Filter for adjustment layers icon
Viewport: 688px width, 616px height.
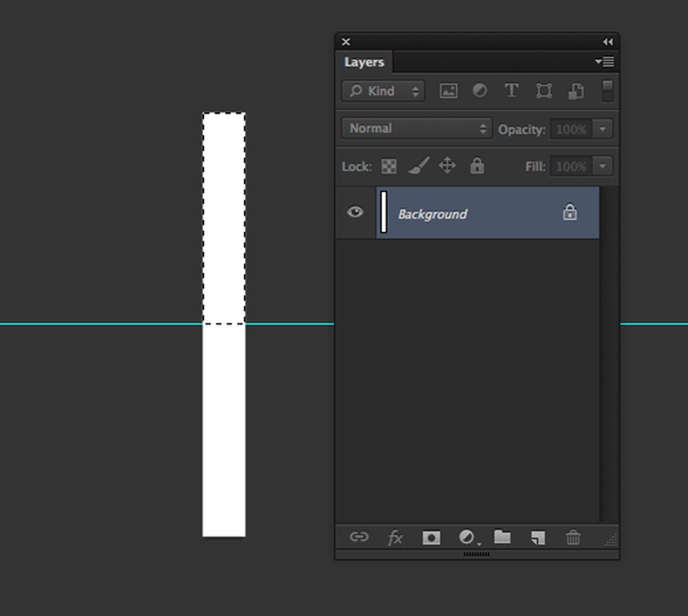click(x=480, y=91)
